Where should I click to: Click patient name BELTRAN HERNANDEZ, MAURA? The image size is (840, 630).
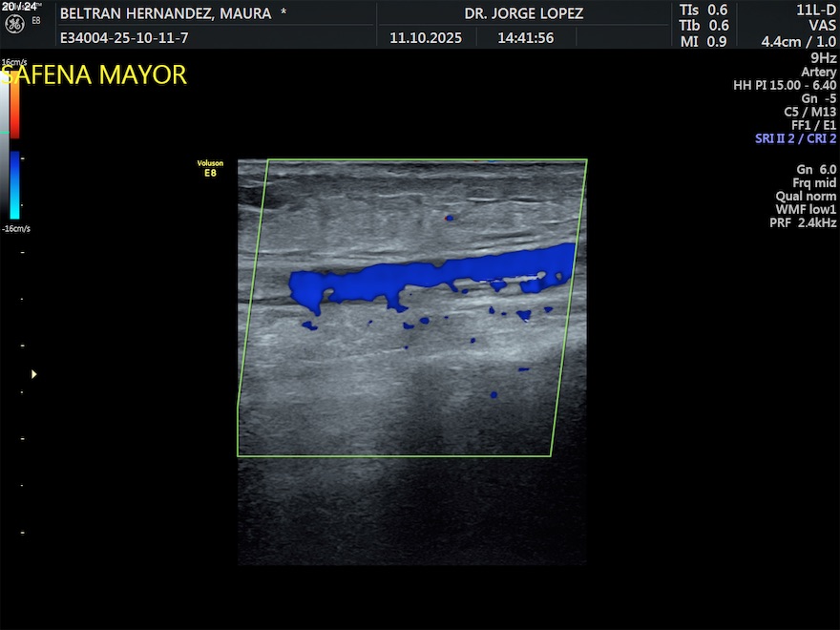tap(172, 13)
